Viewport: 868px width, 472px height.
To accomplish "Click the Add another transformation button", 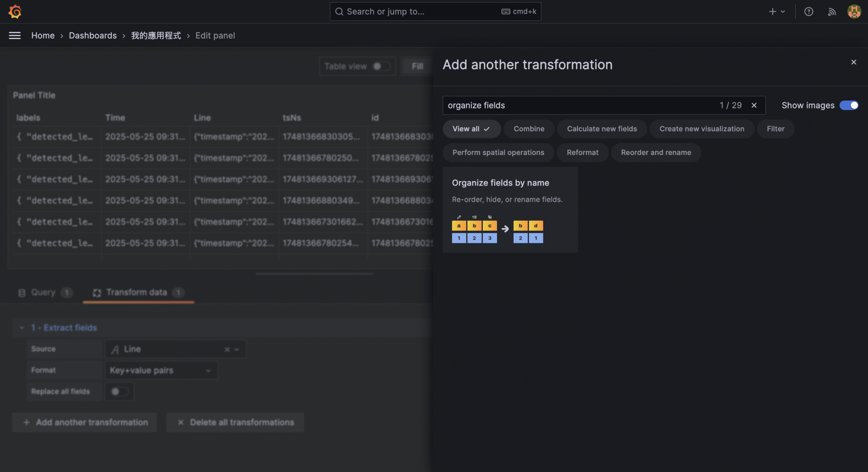I will click(x=85, y=422).
